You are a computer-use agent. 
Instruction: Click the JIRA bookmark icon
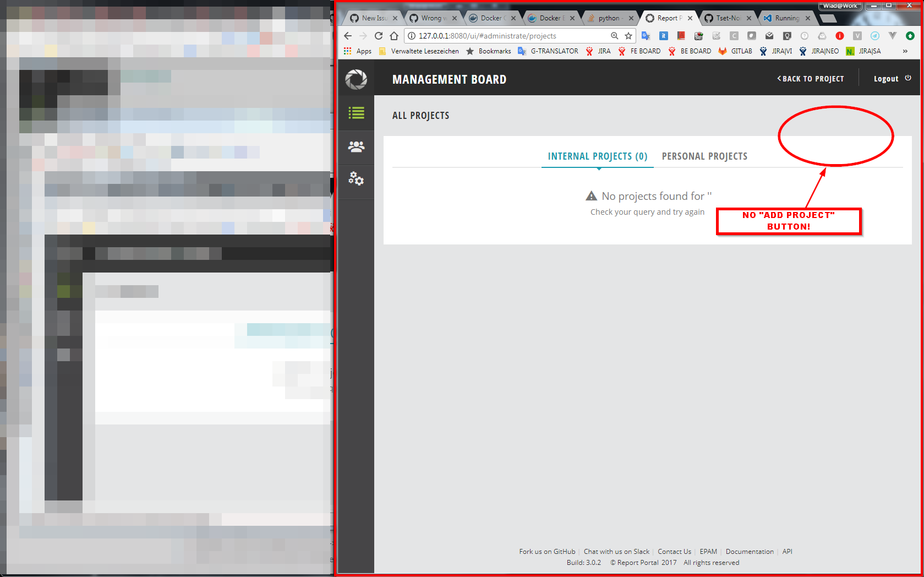[x=588, y=51]
